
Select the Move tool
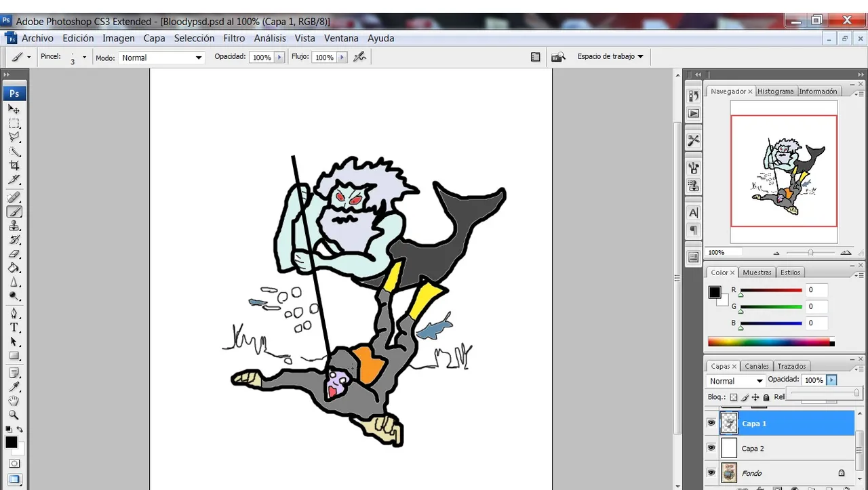pyautogui.click(x=14, y=109)
